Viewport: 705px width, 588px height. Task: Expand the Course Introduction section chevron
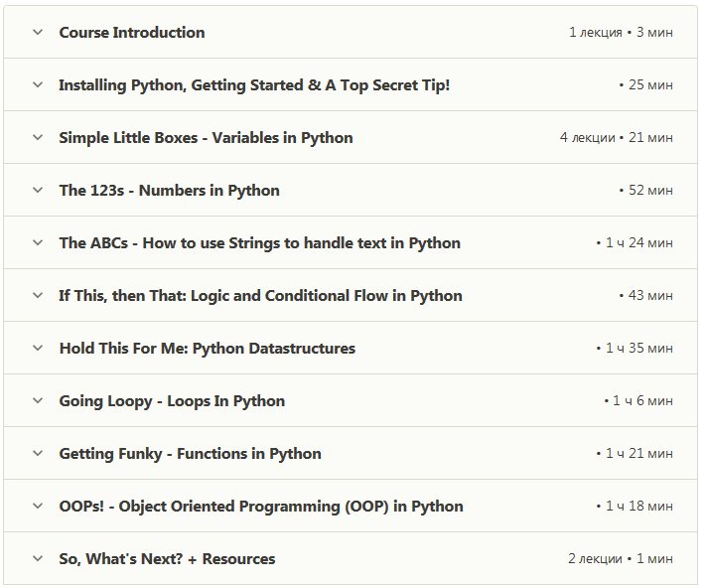click(38, 33)
